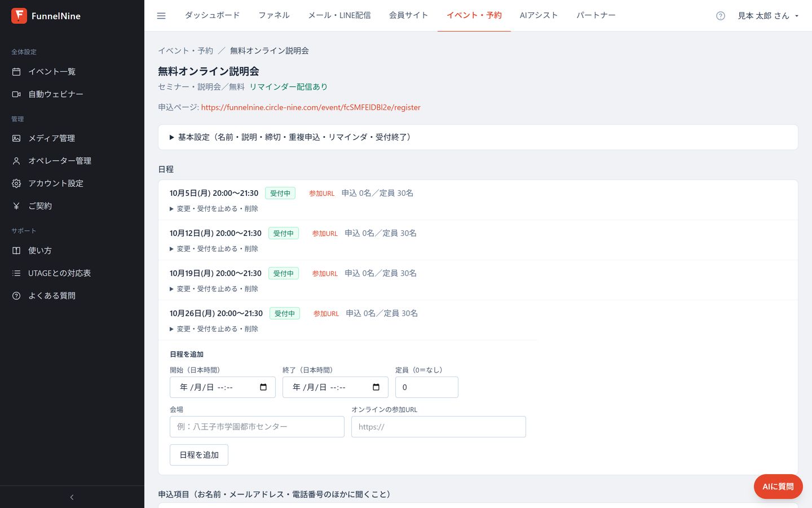The height and width of the screenshot is (508, 812).
Task: Click the image icon beside メディア管理
Action: 16,138
